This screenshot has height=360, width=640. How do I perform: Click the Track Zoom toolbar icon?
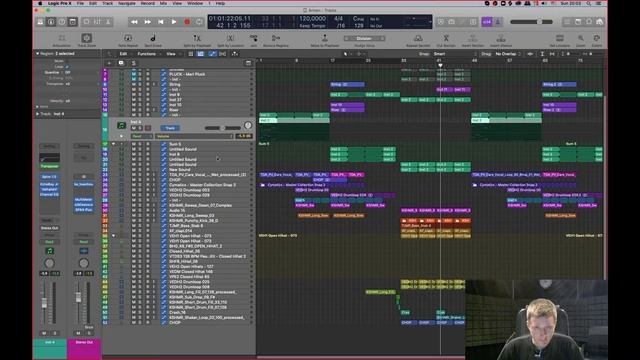(87, 38)
